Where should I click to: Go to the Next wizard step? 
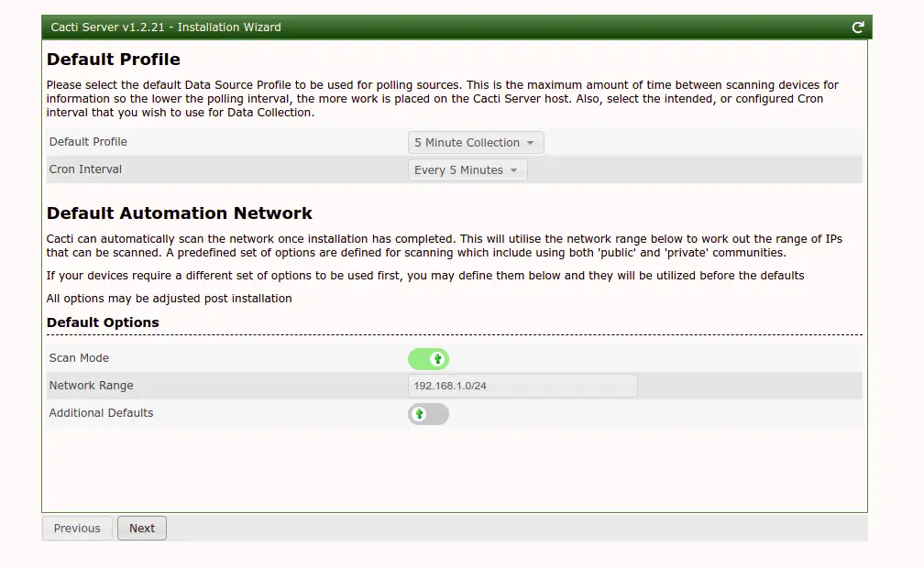[142, 528]
